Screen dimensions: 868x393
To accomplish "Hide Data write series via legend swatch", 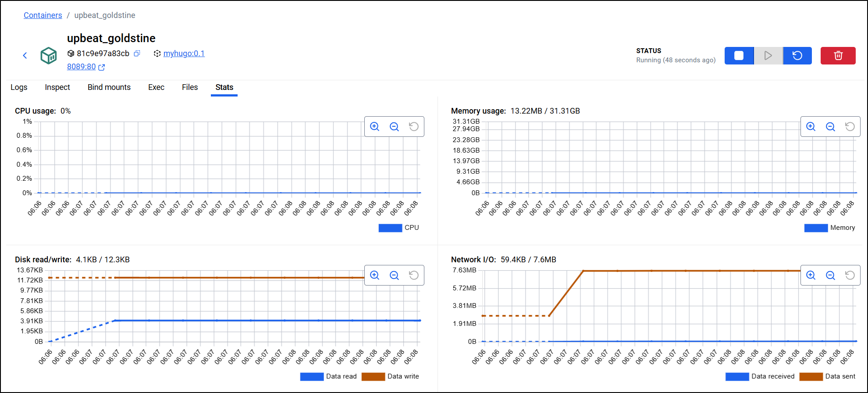I will [373, 376].
